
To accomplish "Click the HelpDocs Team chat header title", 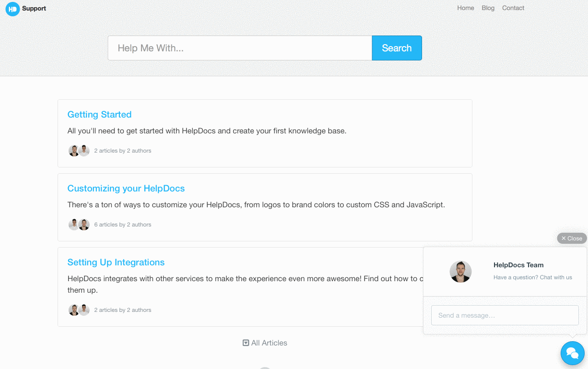I will [518, 265].
